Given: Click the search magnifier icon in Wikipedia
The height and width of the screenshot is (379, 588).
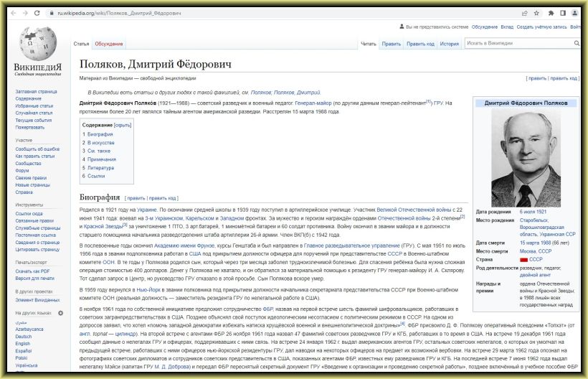Looking at the screenshot, I should pyautogui.click(x=577, y=43).
